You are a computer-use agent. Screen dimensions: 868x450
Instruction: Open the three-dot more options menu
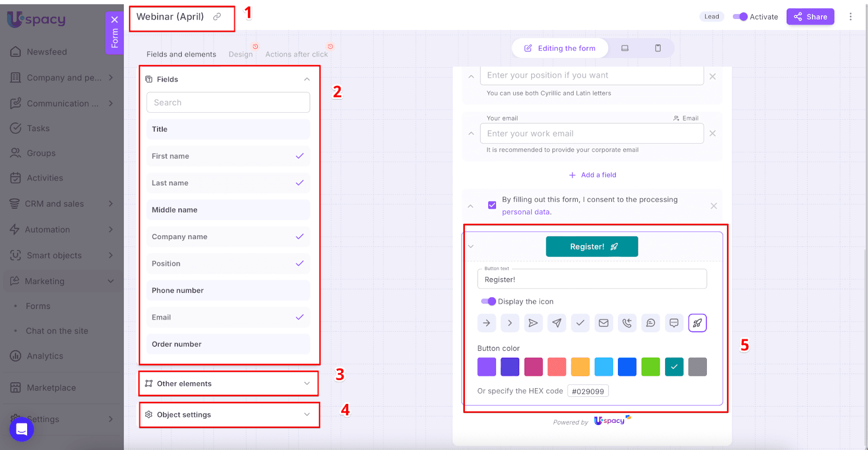coord(850,17)
